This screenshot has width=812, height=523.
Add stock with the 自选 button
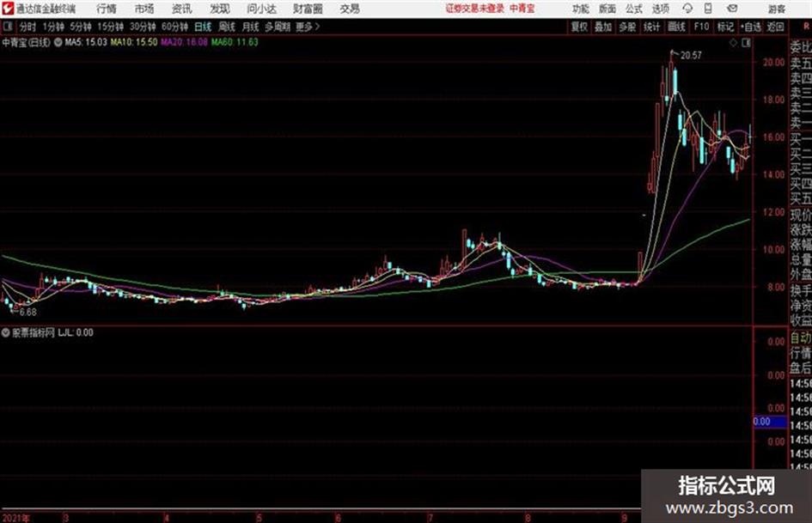pyautogui.click(x=750, y=27)
